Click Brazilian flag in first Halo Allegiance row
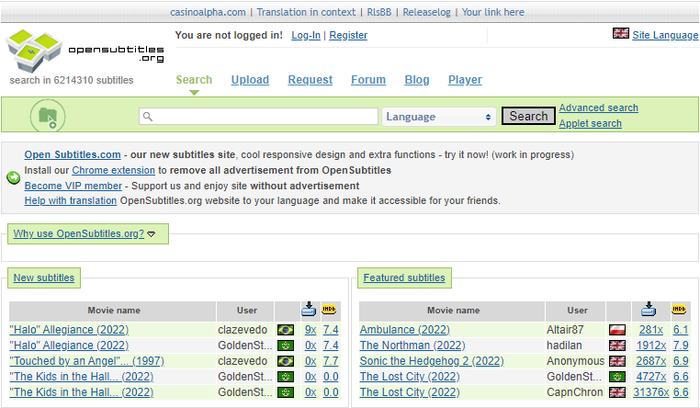Image resolution: width=700 pixels, height=408 pixels. click(285, 330)
